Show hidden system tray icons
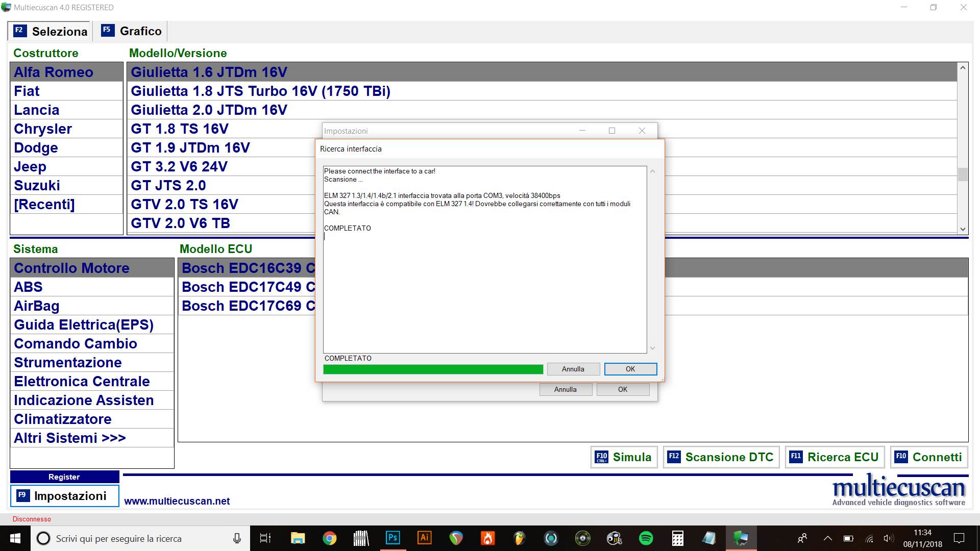The height and width of the screenshot is (551, 980). pyautogui.click(x=828, y=538)
